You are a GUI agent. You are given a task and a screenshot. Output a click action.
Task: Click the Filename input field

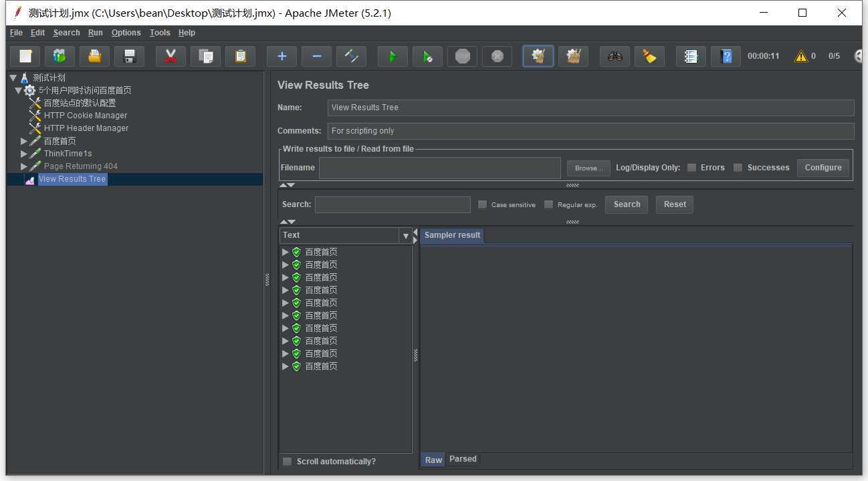pyautogui.click(x=440, y=168)
